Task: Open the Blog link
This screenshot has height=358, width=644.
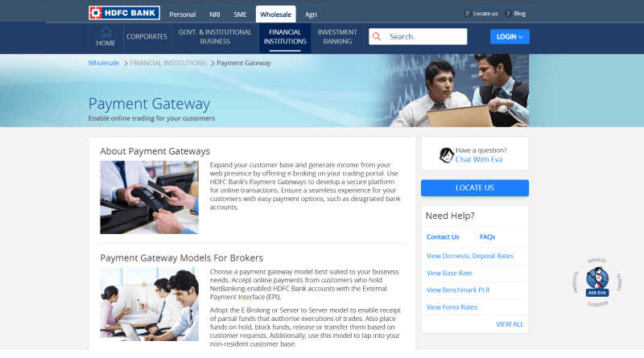Action: coord(519,14)
